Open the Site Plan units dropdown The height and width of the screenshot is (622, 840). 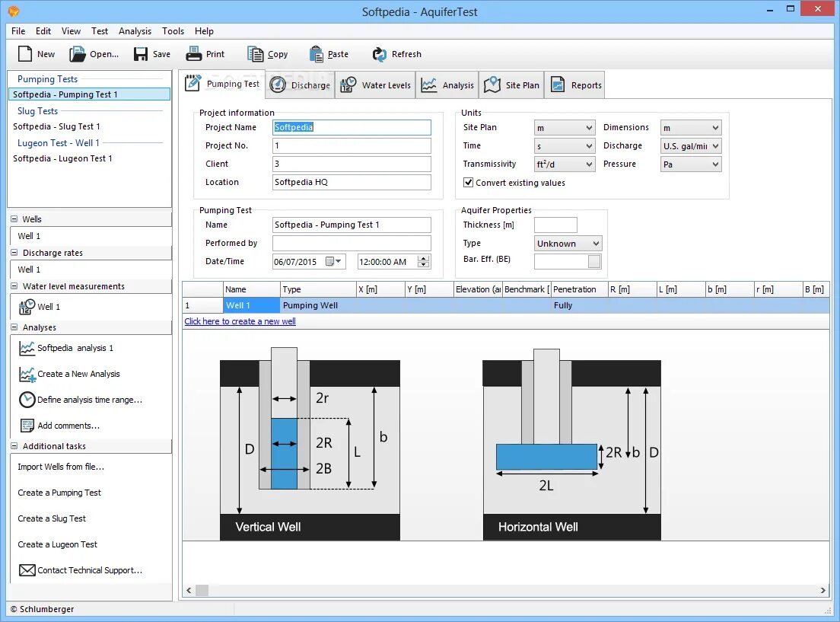[x=565, y=128]
